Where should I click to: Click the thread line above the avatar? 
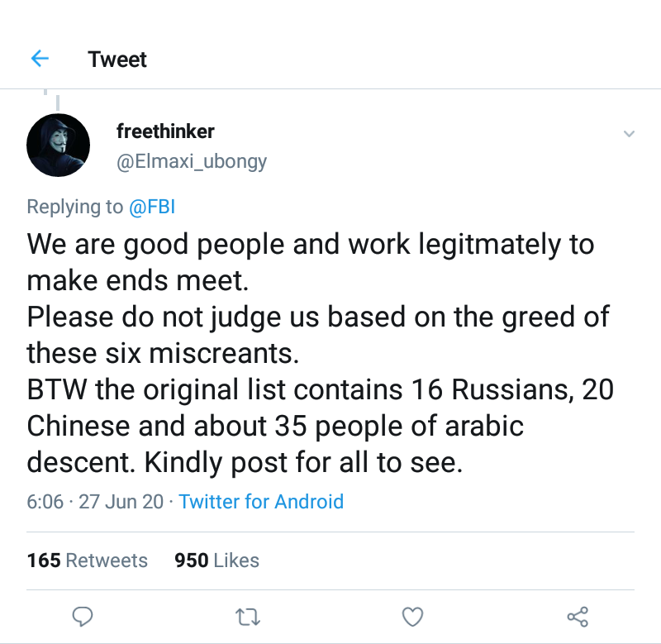58,101
